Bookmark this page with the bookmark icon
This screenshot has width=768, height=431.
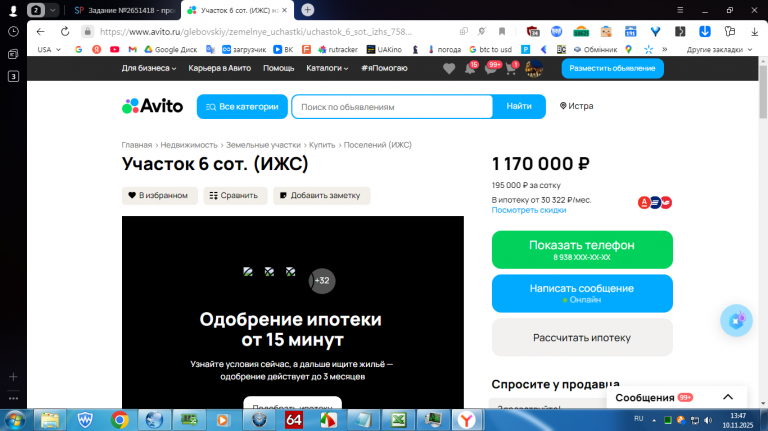pos(502,31)
